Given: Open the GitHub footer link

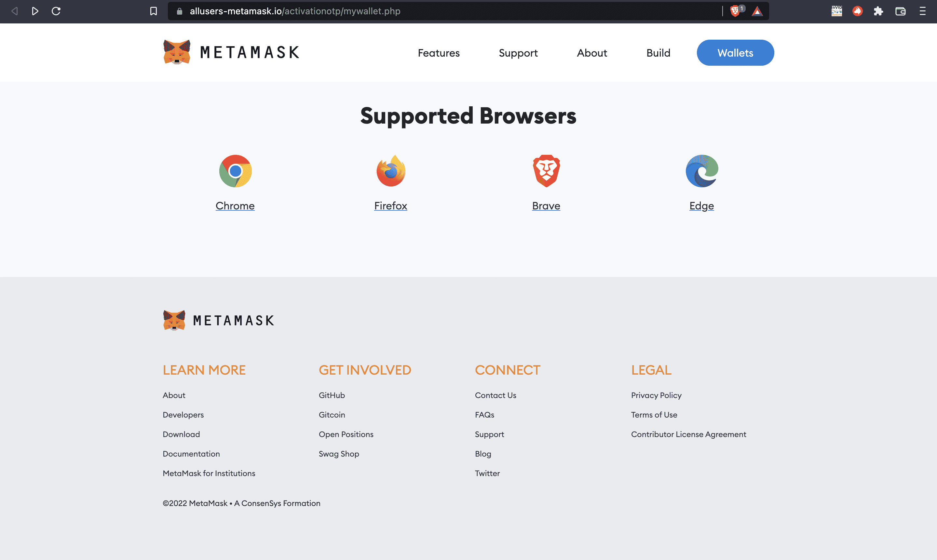Looking at the screenshot, I should click(x=332, y=395).
